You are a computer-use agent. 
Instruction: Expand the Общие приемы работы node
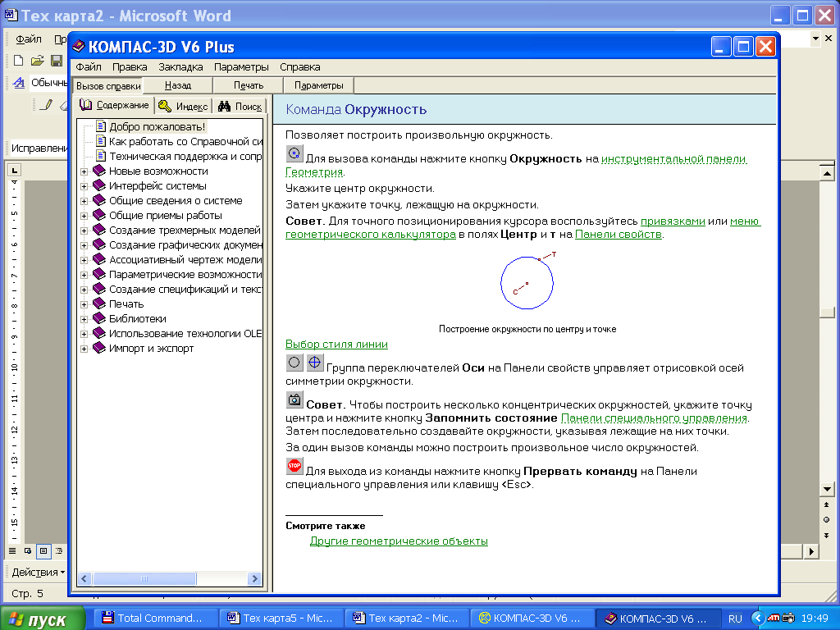84,216
